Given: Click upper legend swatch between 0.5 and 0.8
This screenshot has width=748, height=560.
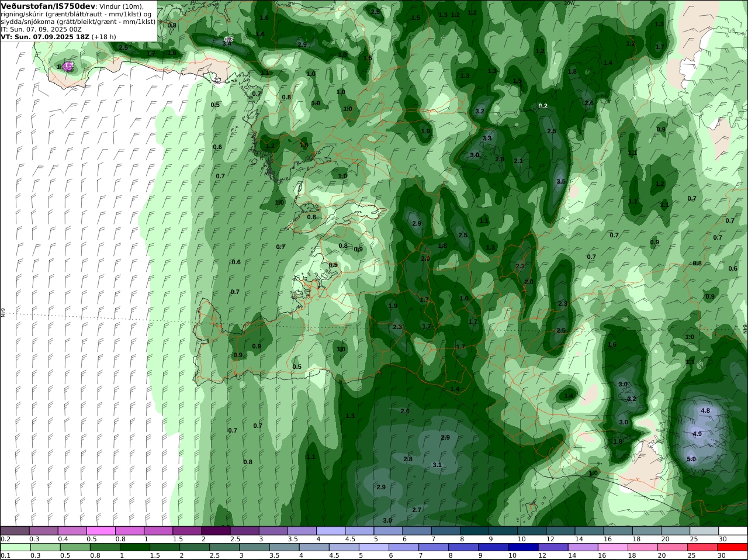Looking at the screenshot, I should (101, 531).
